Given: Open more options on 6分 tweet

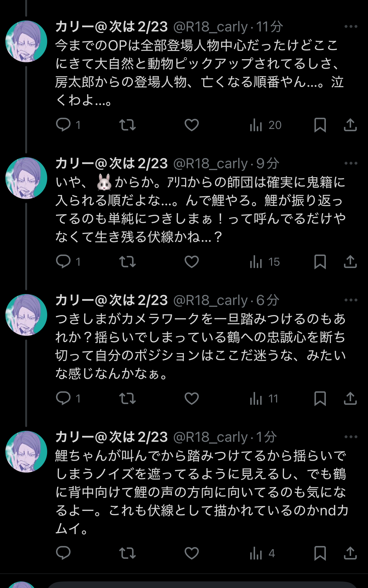Looking at the screenshot, I should point(351,300).
